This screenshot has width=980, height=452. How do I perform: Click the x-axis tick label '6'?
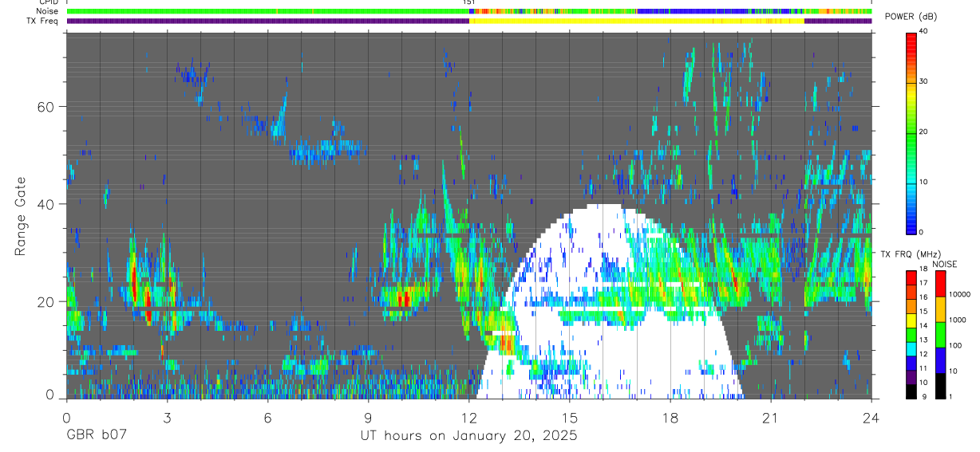[267, 417]
